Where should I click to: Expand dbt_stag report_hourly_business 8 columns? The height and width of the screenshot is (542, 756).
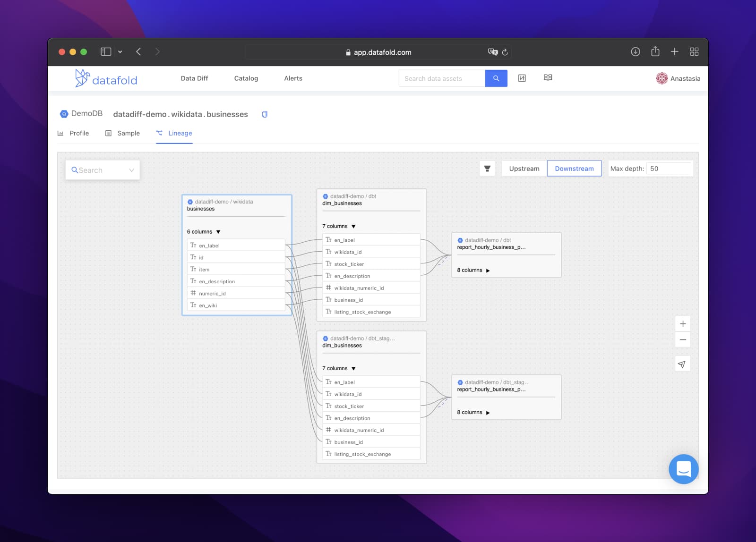(488, 413)
